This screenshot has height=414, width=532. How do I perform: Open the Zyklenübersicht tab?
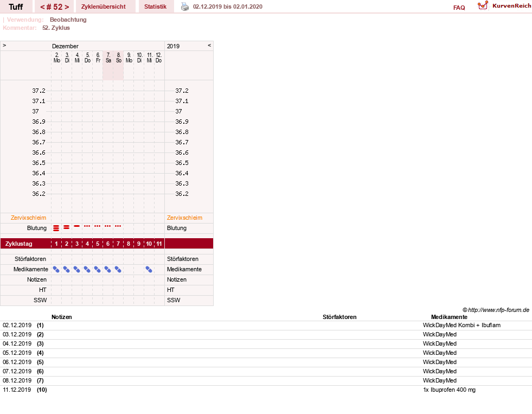coord(104,7)
